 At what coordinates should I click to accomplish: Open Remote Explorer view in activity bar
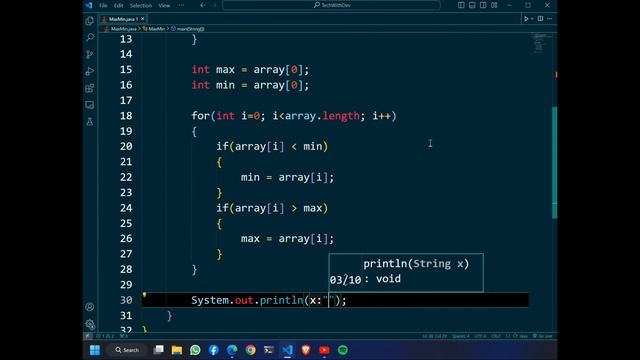coord(90,105)
